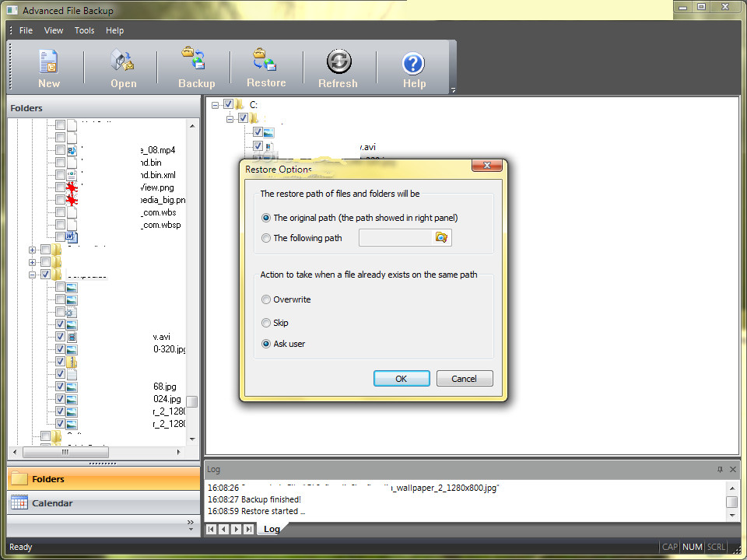Jump to last Log tab with arrow icon
747x560 pixels.
click(x=249, y=529)
